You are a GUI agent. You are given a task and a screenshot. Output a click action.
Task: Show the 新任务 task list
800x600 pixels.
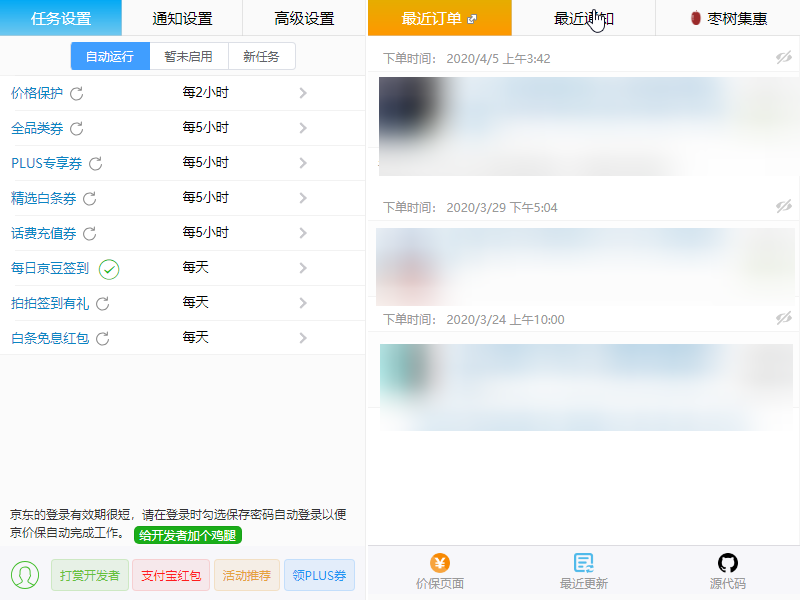(262, 56)
